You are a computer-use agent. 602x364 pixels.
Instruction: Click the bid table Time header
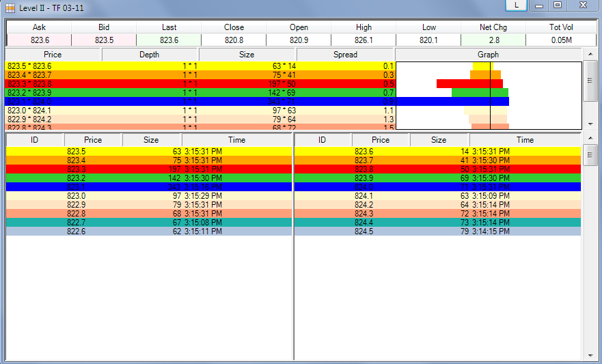coord(236,140)
